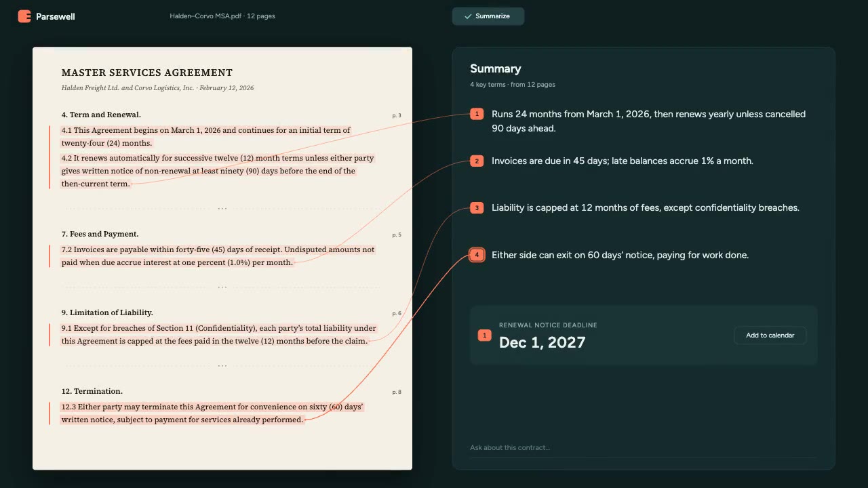Click 'Invoices are due in 45 days' summary

pyautogui.click(x=623, y=161)
